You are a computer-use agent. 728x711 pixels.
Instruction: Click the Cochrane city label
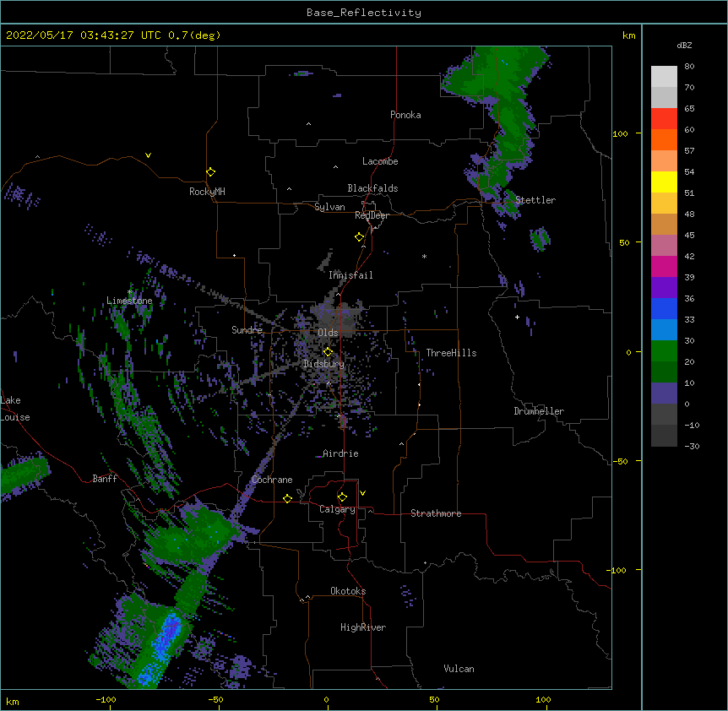click(272, 480)
